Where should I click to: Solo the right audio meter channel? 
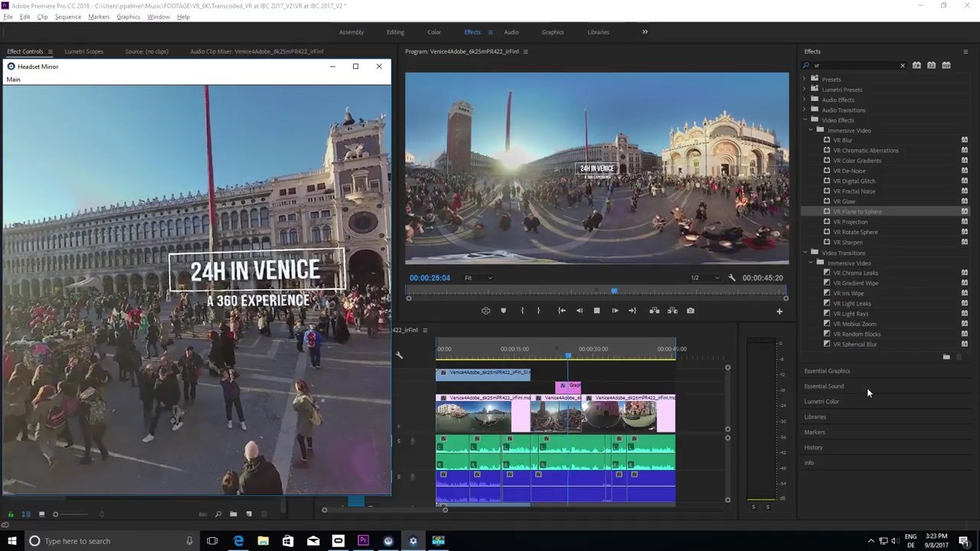(768, 507)
